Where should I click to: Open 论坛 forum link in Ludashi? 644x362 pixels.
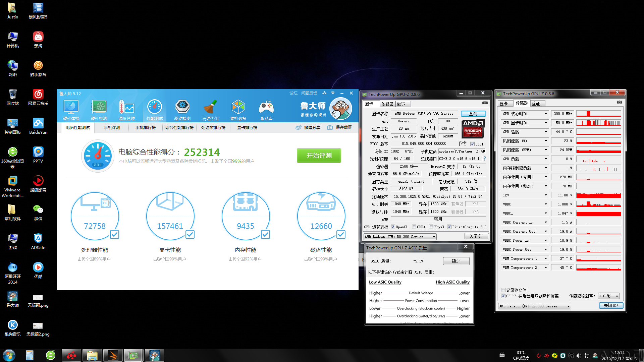click(293, 93)
